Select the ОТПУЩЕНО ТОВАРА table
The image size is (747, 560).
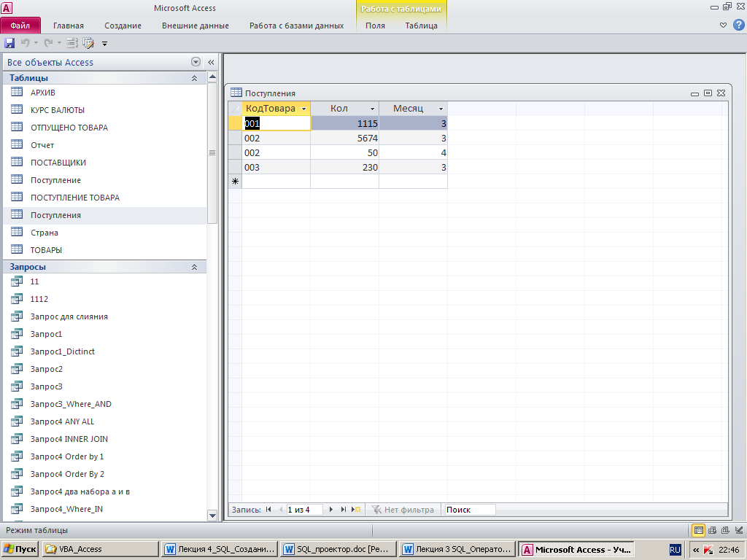point(69,128)
